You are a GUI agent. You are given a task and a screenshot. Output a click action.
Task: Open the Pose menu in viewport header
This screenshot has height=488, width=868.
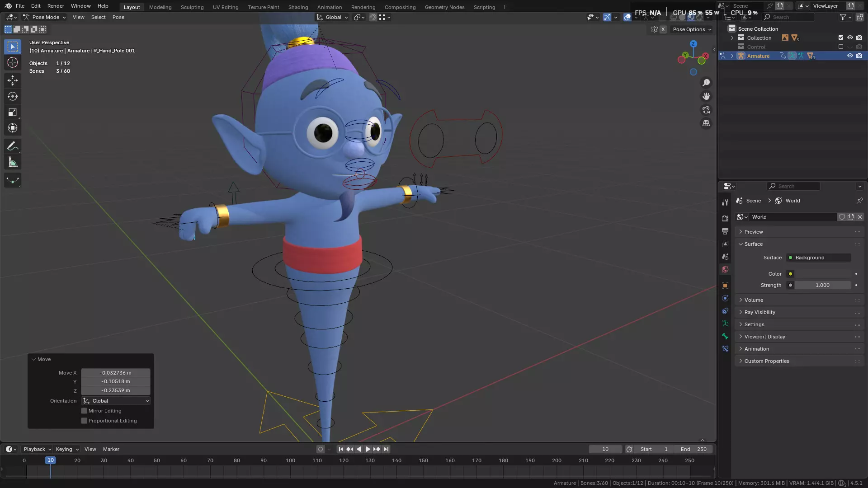coord(118,17)
